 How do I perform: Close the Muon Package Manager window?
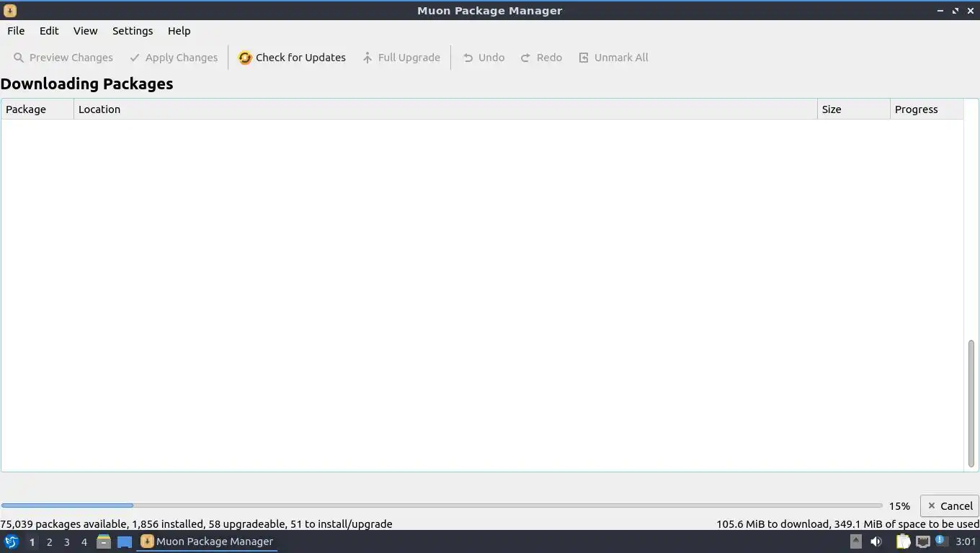tap(971, 11)
